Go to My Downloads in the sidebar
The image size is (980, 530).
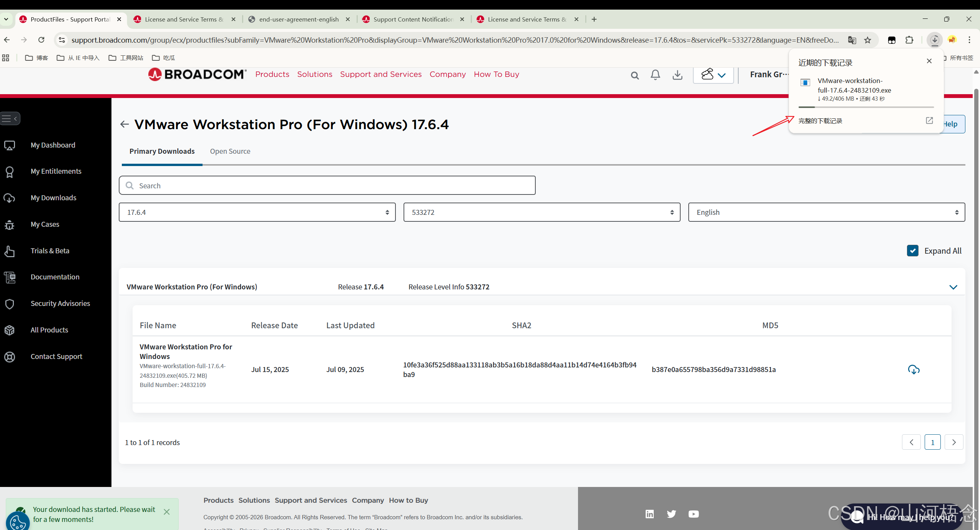(x=53, y=198)
